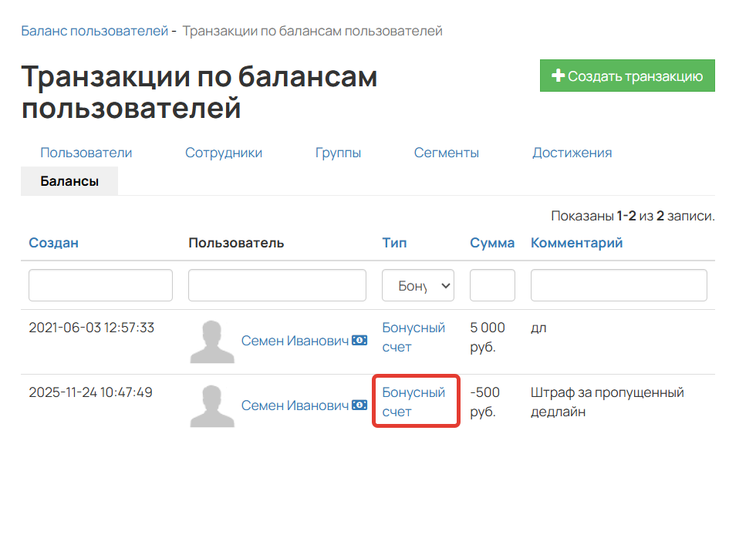The width and height of the screenshot is (756, 555).
Task: Click the plus icon on Создать транзакцию button
Action: [558, 75]
